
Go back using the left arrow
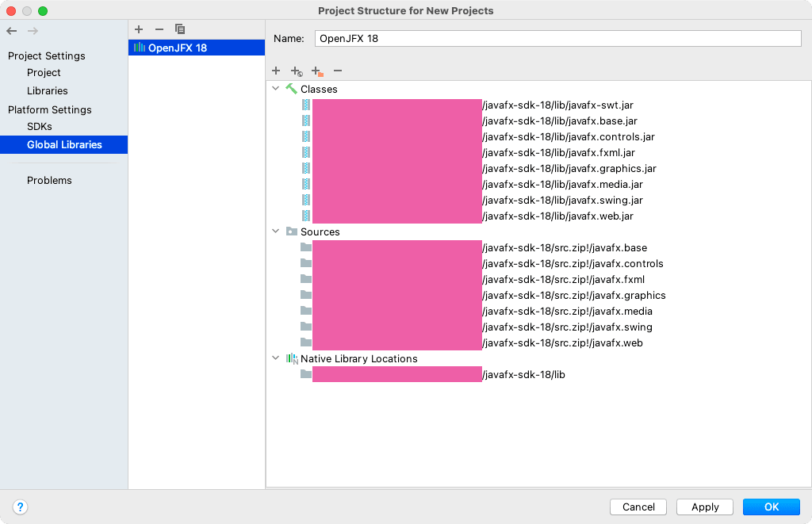tap(12, 31)
